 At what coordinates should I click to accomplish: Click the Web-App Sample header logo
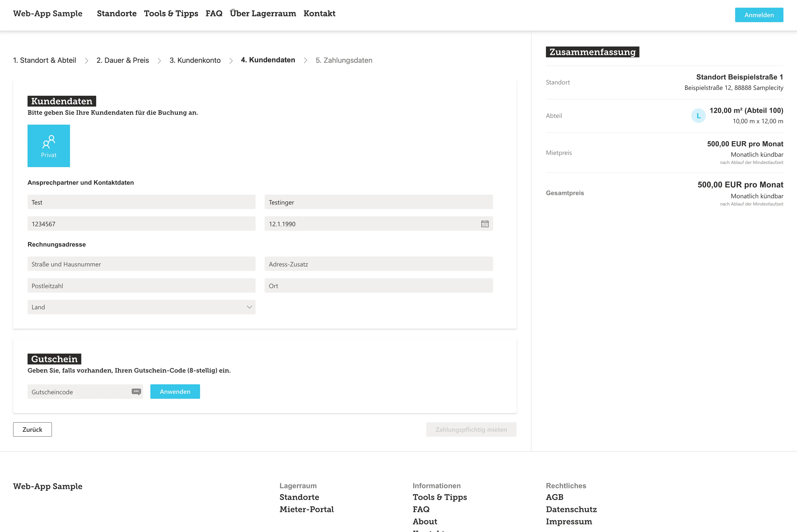click(48, 14)
